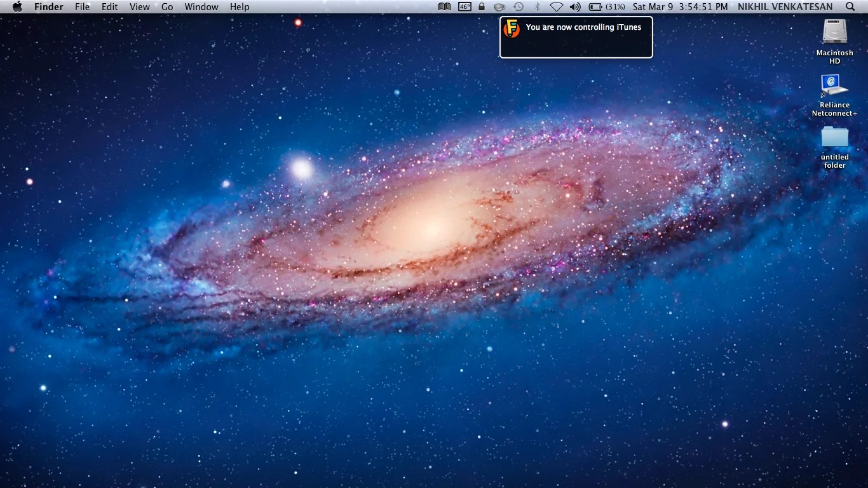Viewport: 868px width, 488px height.
Task: Click the open-book icon in menu bar
Action: click(445, 7)
